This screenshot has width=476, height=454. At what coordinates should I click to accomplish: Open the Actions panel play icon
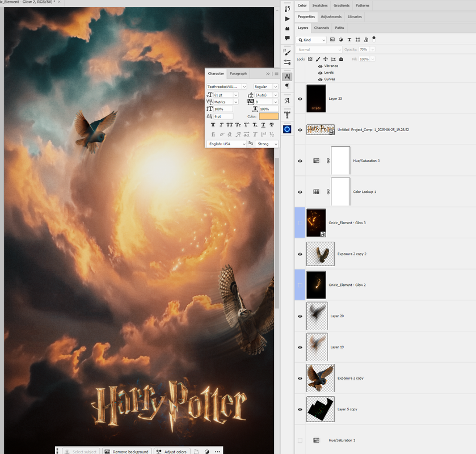287,19
